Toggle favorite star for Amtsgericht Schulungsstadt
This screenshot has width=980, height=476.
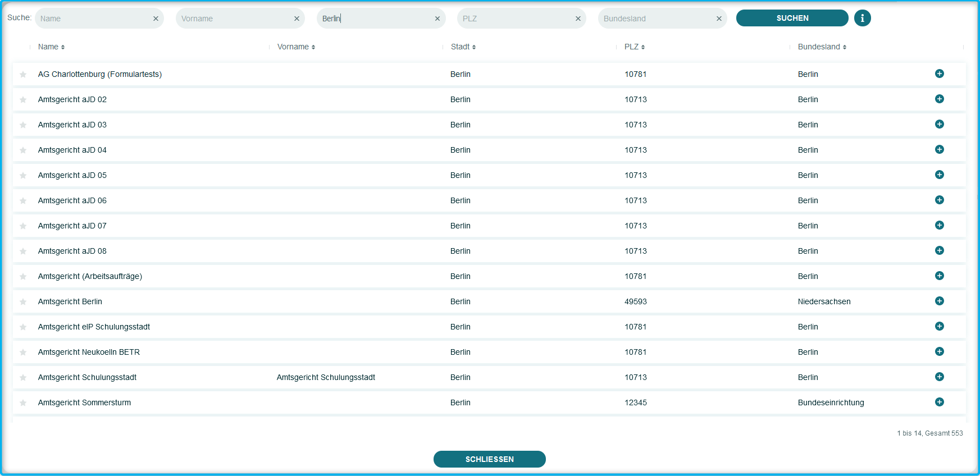[23, 378]
